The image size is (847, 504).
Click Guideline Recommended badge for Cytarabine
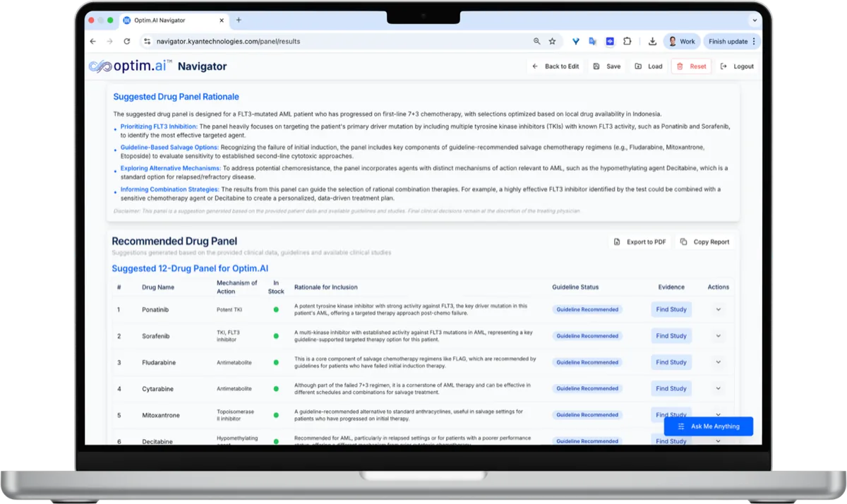[587, 388]
